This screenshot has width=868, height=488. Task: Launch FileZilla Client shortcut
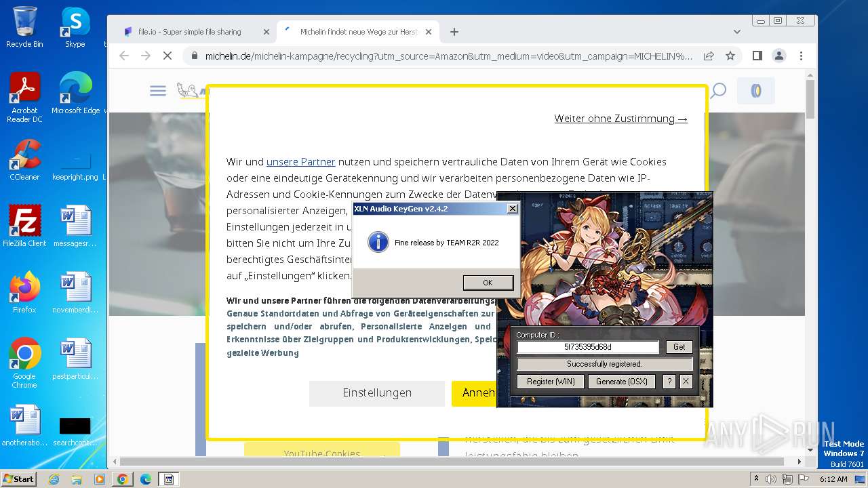[x=24, y=226]
